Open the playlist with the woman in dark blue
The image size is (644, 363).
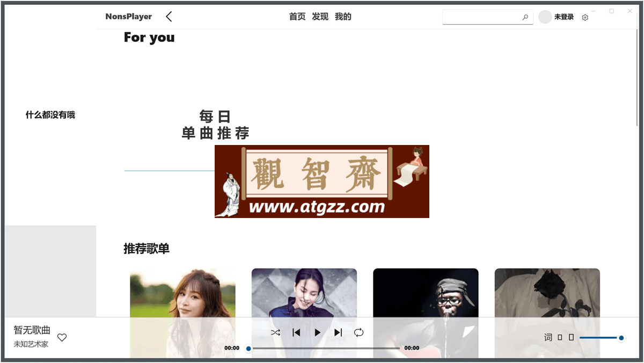(304, 313)
